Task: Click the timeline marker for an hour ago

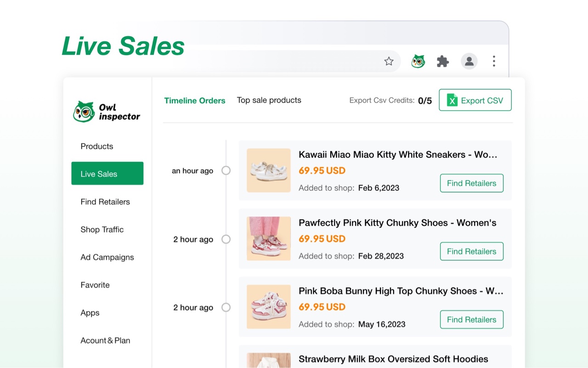Action: pos(226,171)
